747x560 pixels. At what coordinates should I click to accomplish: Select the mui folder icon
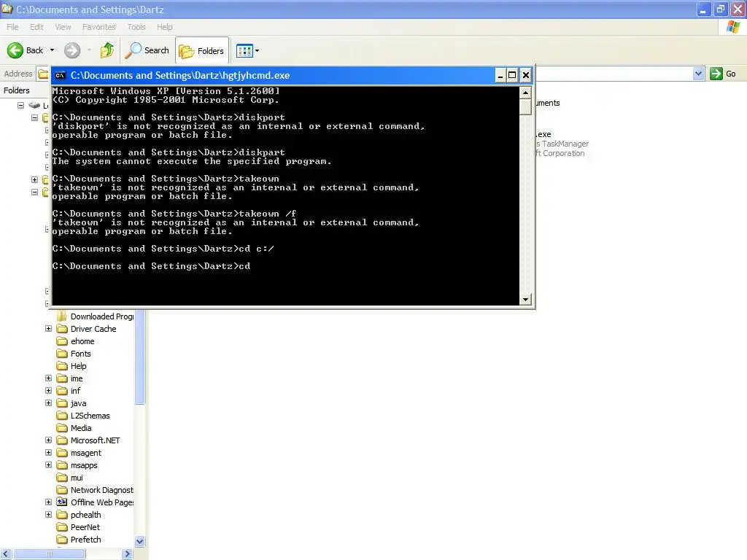(x=62, y=477)
